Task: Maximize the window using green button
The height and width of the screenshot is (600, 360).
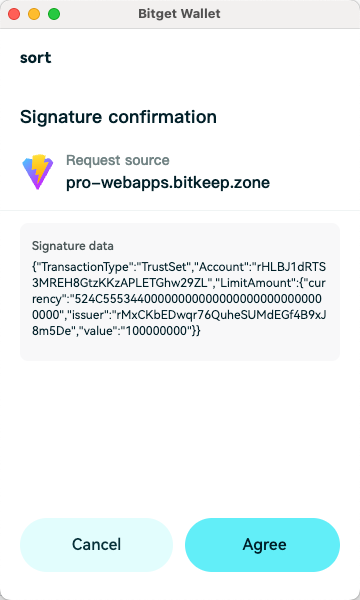Action: (x=54, y=14)
